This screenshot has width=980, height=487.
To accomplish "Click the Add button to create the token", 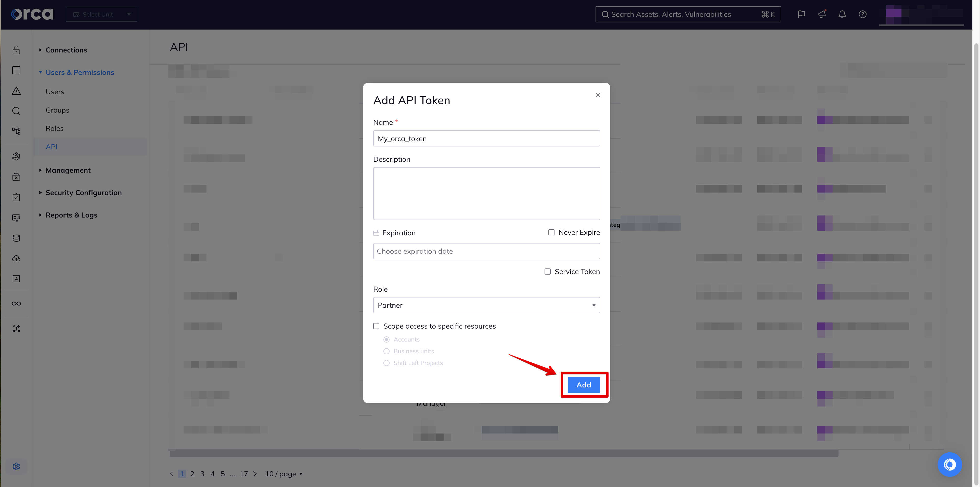I will (x=584, y=384).
